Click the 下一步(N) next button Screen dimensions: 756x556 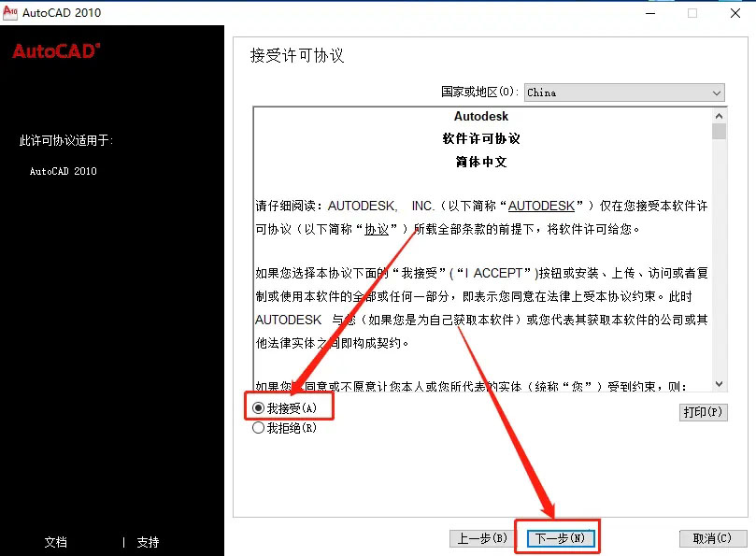[558, 537]
